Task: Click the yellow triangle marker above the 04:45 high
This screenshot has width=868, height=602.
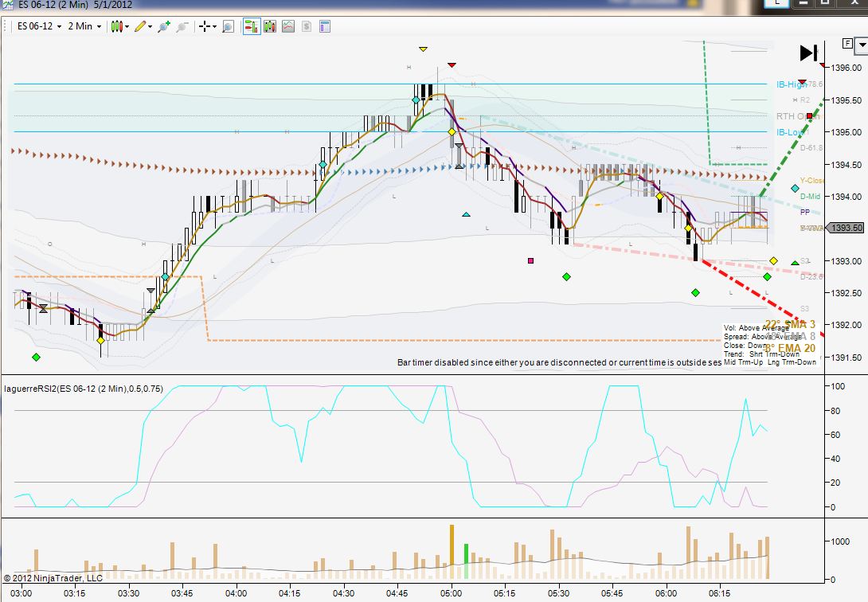Action: (x=423, y=49)
